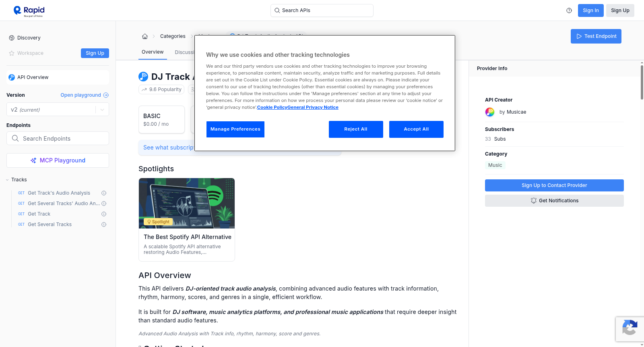Click the reCAPTCHA badge
644x347 pixels.
click(x=630, y=329)
